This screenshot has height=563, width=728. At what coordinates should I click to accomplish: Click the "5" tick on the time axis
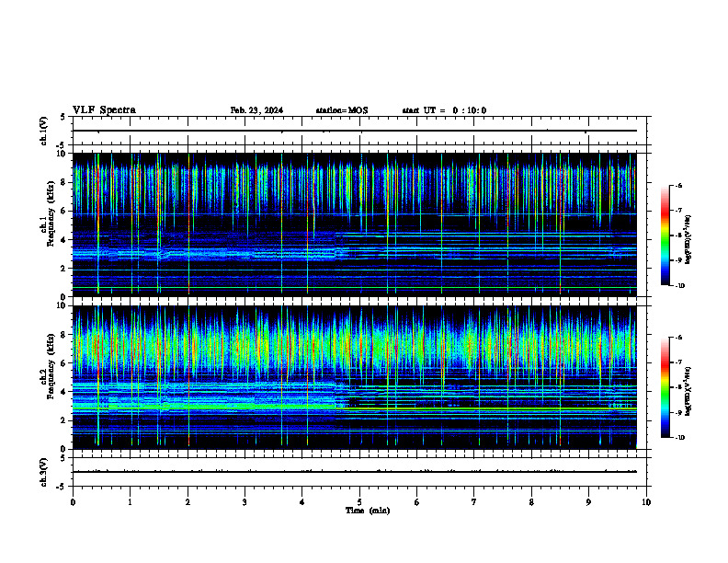[x=359, y=502]
